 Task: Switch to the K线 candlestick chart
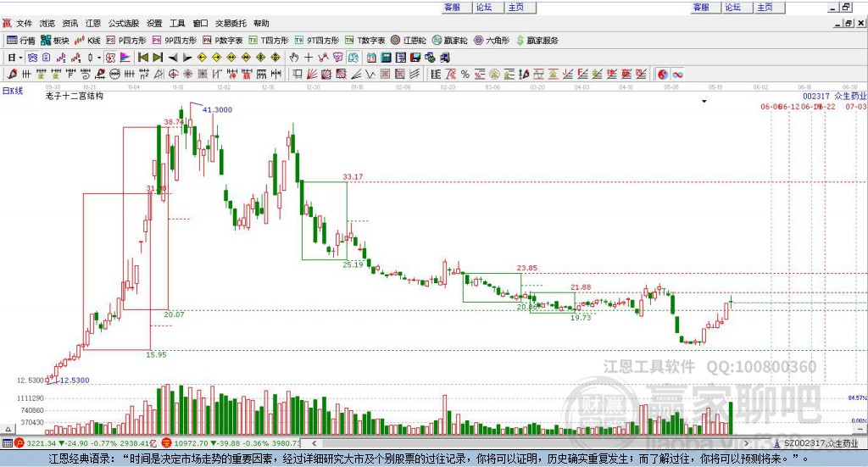pos(88,41)
